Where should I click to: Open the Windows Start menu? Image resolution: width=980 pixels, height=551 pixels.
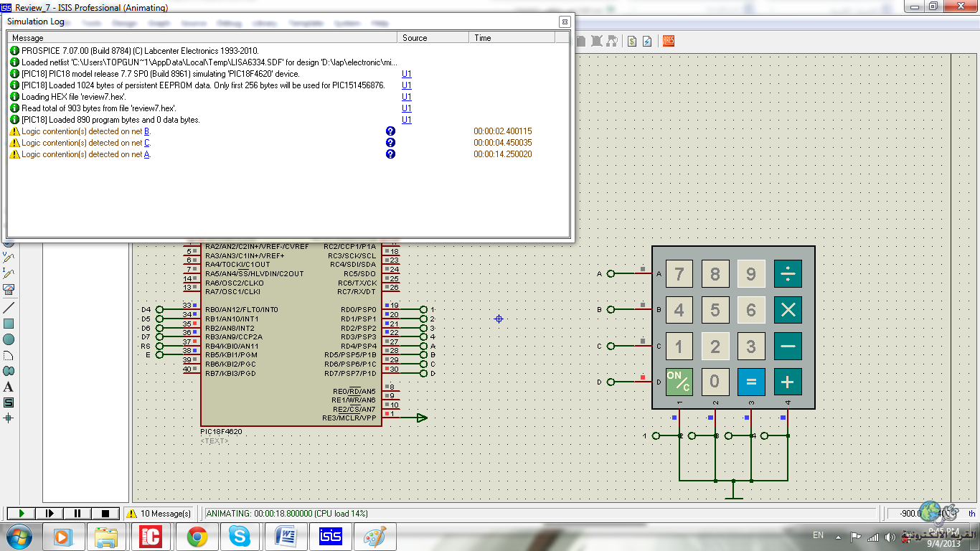(18, 536)
